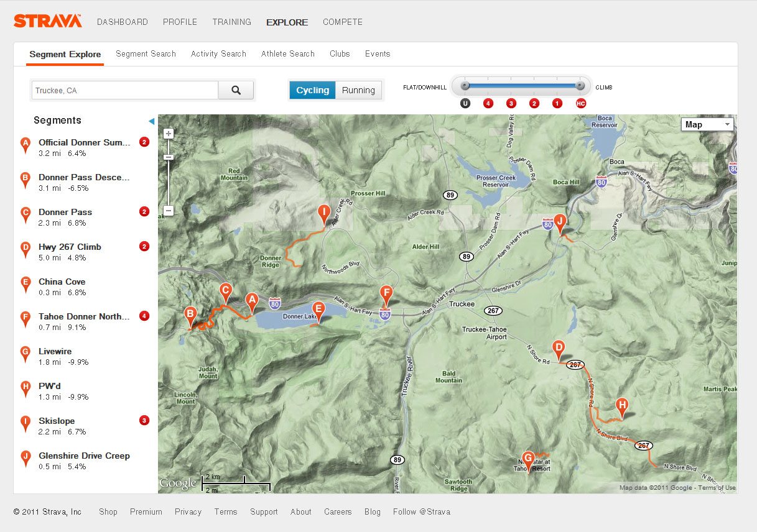Click the map zoom in plus button
The image size is (757, 532).
coord(168,134)
